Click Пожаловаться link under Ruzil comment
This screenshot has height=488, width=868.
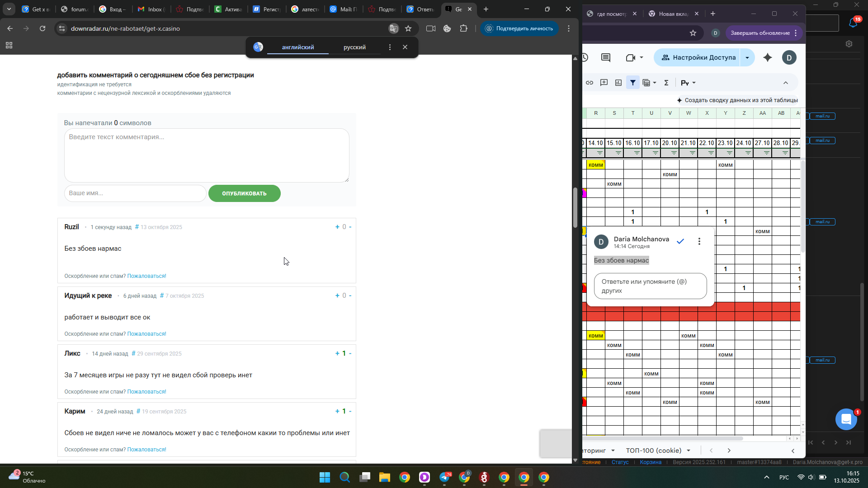146,276
